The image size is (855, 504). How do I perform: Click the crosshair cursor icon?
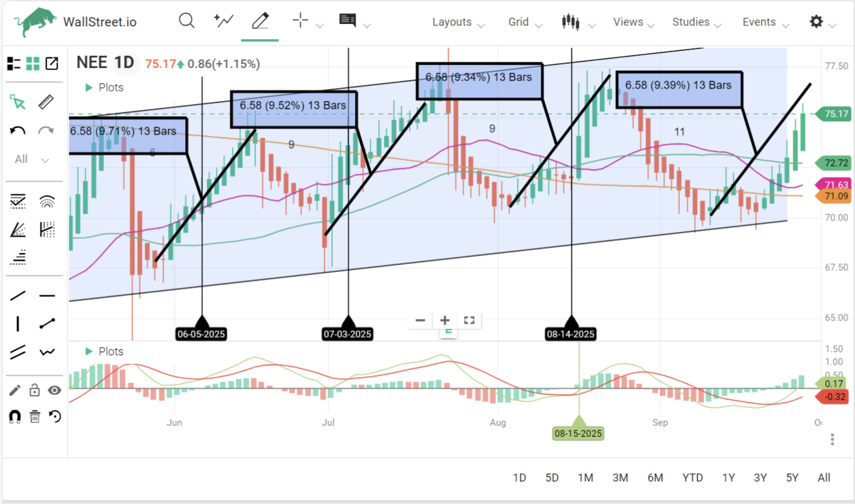300,21
